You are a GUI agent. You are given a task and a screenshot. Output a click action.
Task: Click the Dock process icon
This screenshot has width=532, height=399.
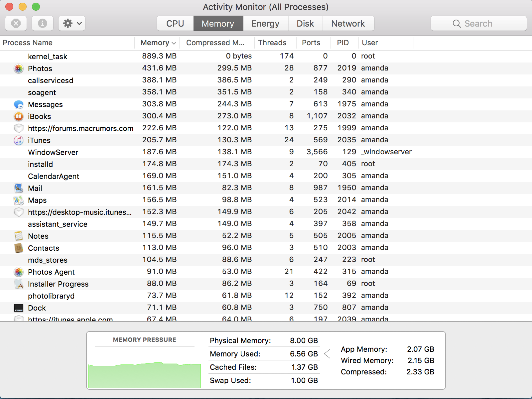(19, 308)
